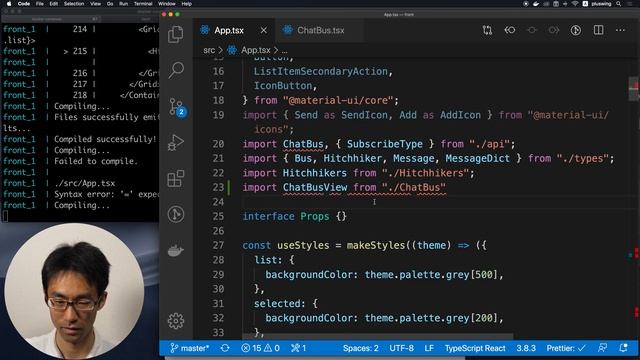Viewport: 640px width, 360px height.
Task: Click './src/App.tsx' in the terminal output
Action: [x=84, y=183]
